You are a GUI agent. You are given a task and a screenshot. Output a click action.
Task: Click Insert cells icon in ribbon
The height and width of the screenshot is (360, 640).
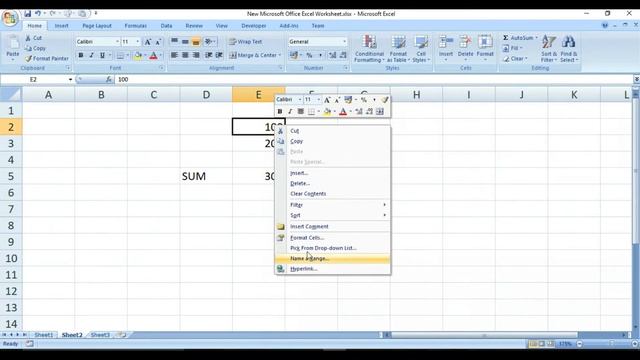pyautogui.click(x=446, y=42)
